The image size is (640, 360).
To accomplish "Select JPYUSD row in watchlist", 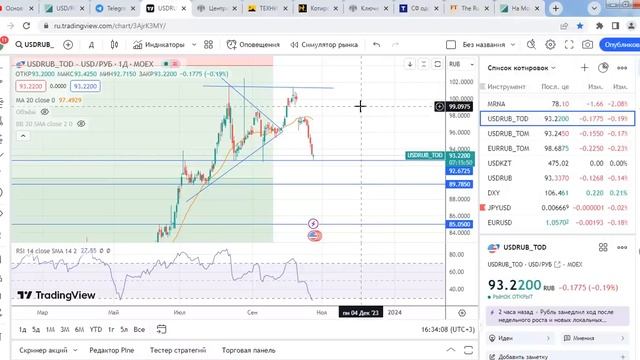I will tap(557, 208).
